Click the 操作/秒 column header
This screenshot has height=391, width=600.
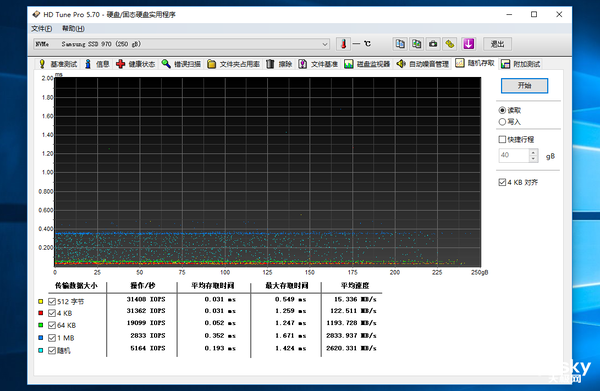[x=142, y=285]
